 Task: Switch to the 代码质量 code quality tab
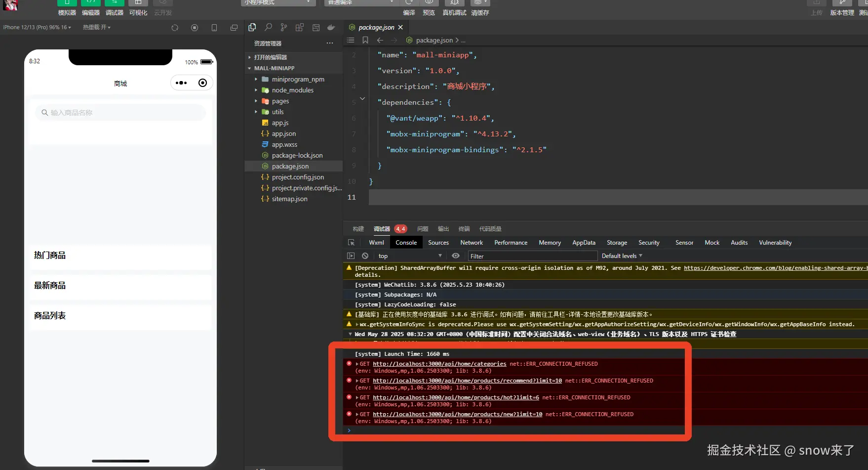point(490,229)
